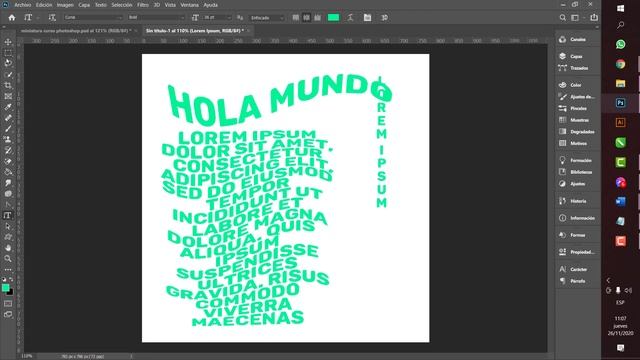Open the Historia panel
This screenshot has height=360, width=640.
tap(573, 201)
